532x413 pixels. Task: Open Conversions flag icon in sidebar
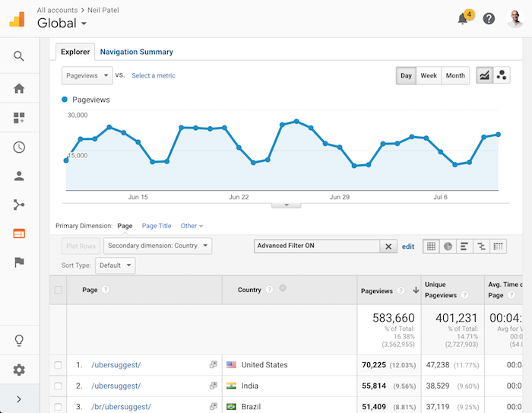click(x=19, y=262)
